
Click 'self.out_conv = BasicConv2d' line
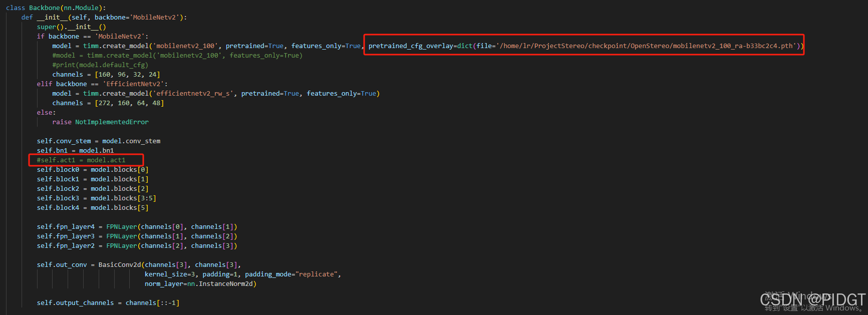click(x=139, y=264)
